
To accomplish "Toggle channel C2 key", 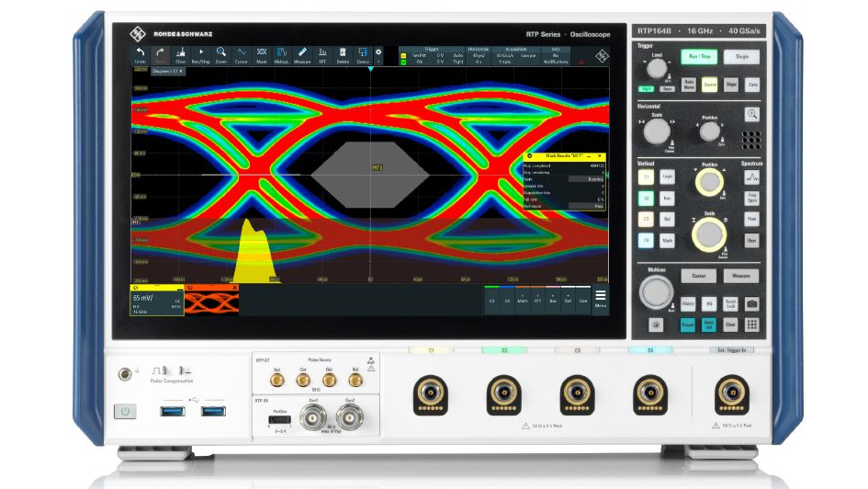I will pos(646,199).
